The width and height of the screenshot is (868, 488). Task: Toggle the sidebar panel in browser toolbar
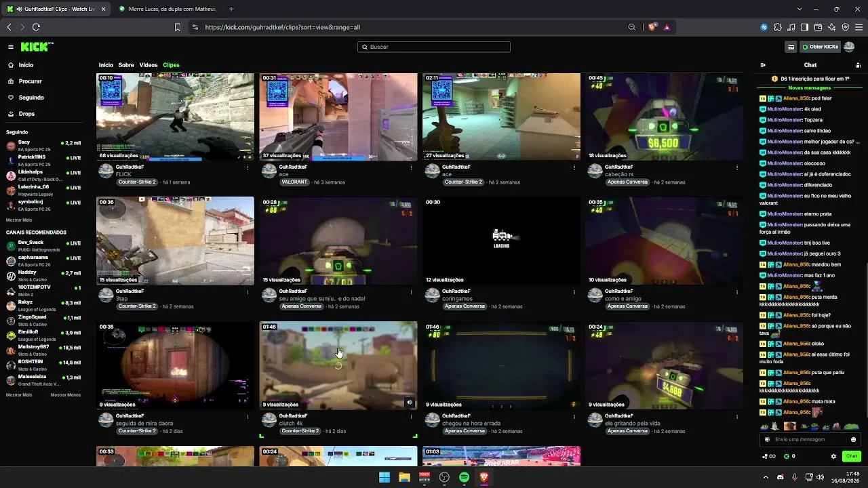[805, 27]
